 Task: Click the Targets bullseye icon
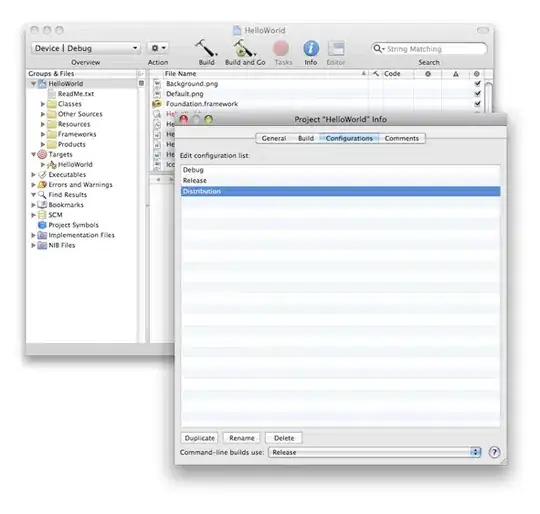coord(42,155)
